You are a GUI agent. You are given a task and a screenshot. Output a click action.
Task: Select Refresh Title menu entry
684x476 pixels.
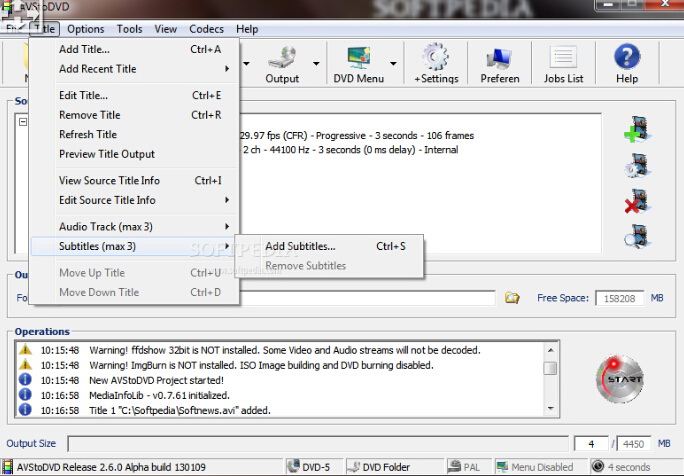point(135,134)
